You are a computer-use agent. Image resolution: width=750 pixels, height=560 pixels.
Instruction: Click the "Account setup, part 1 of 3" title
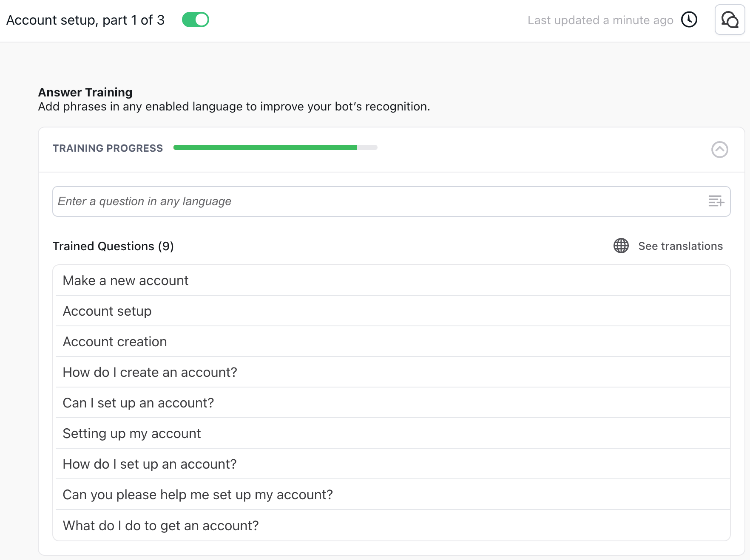tap(85, 20)
